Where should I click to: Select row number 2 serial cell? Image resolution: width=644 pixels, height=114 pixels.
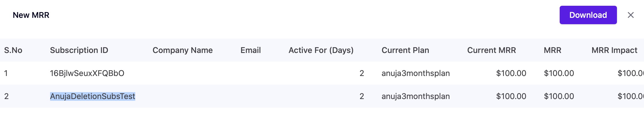pos(6,96)
